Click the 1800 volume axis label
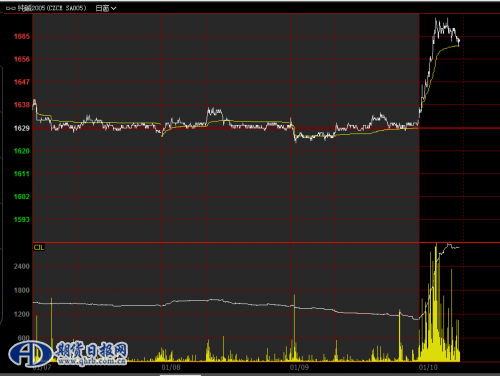This screenshot has height=376, width=500. pyautogui.click(x=22, y=290)
